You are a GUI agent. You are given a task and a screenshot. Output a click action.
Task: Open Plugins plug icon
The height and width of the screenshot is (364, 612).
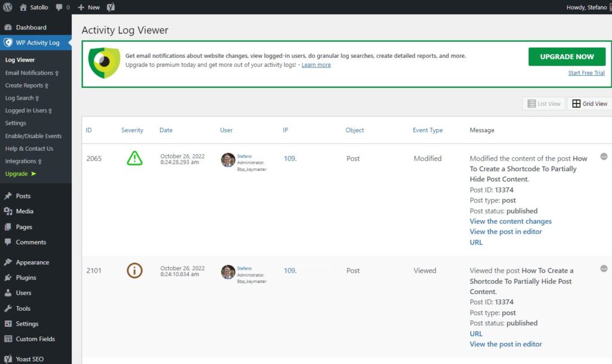(8, 277)
